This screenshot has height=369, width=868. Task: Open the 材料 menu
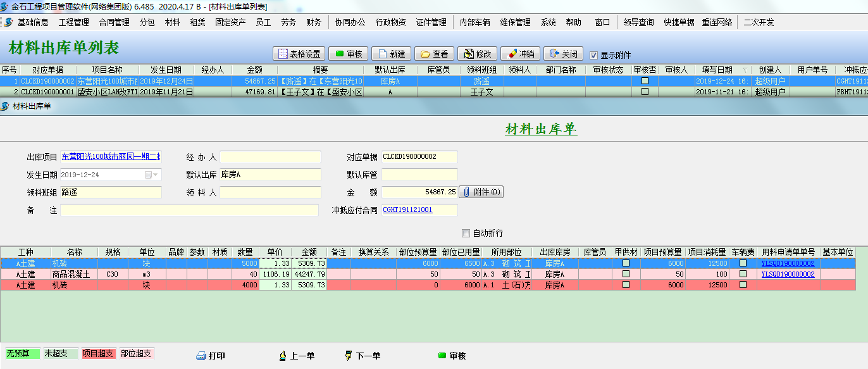[x=172, y=22]
